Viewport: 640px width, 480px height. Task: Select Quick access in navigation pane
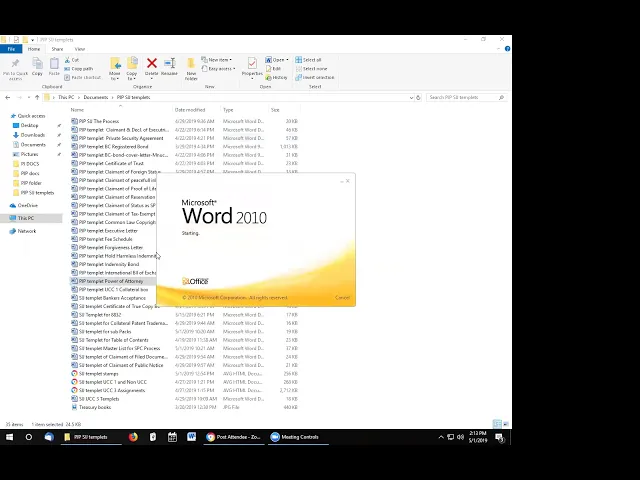[x=31, y=116]
